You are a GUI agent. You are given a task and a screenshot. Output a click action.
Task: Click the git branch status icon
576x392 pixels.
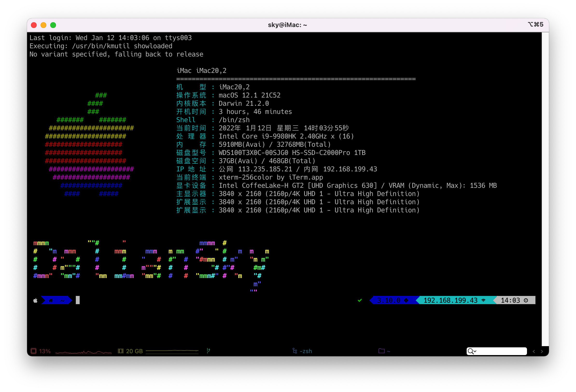click(208, 351)
